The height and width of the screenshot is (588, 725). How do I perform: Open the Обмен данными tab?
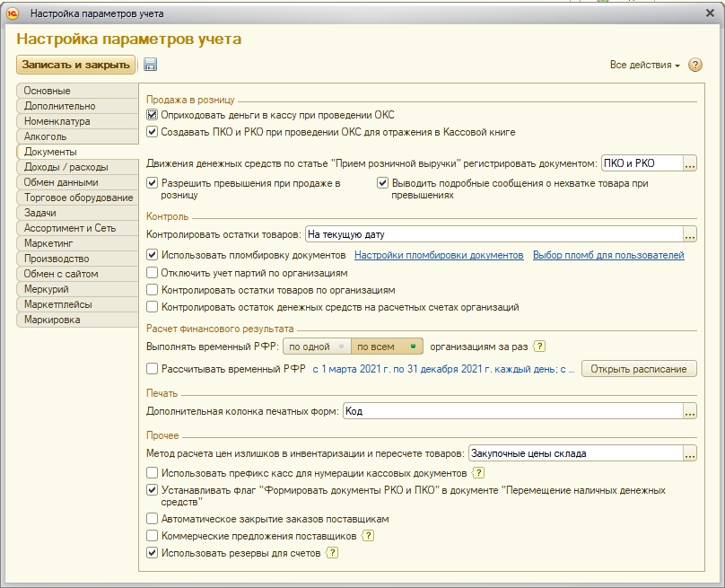78,182
